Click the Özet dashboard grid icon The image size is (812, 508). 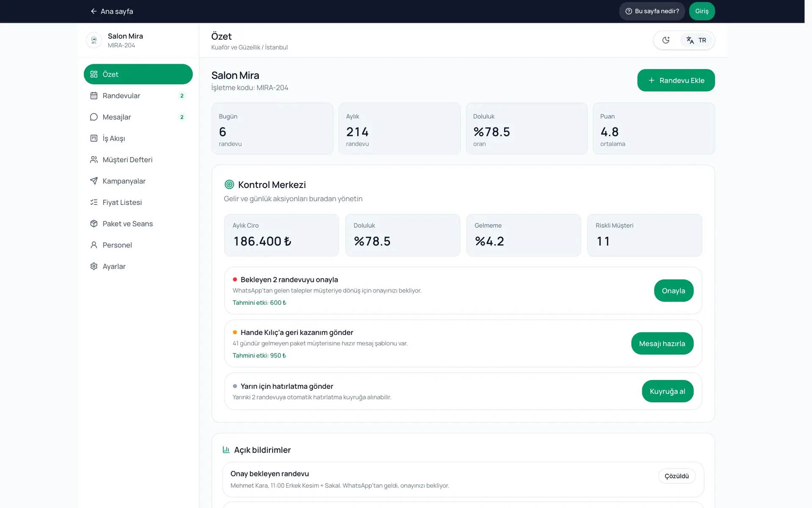94,74
